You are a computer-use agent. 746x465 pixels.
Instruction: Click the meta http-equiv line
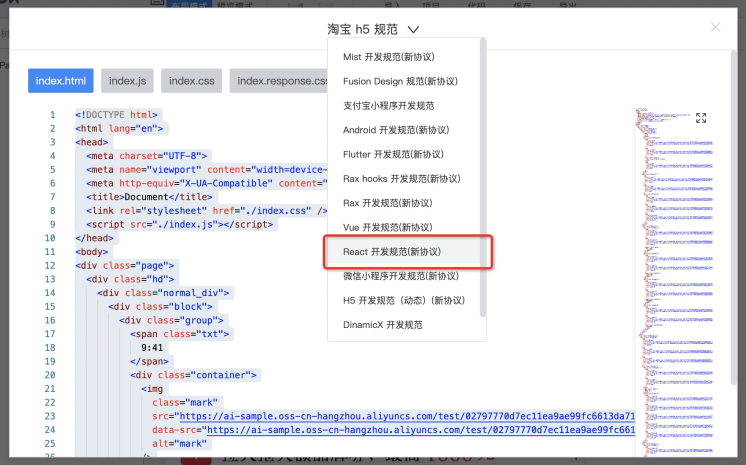coord(206,183)
